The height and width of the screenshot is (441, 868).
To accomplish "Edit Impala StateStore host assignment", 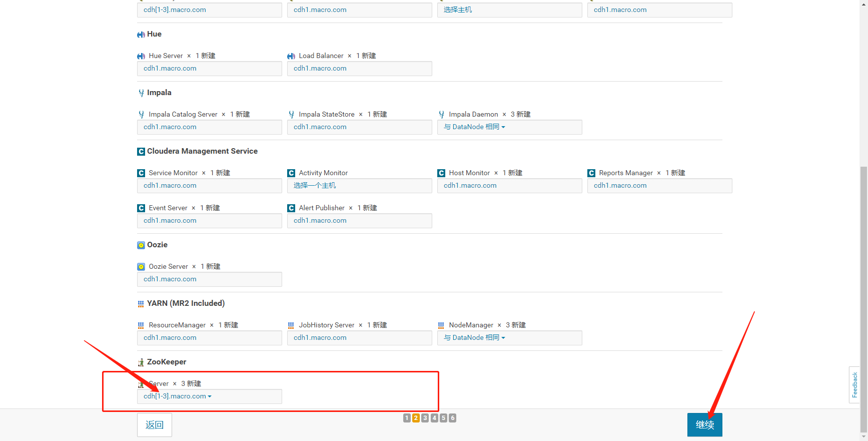I will (359, 127).
